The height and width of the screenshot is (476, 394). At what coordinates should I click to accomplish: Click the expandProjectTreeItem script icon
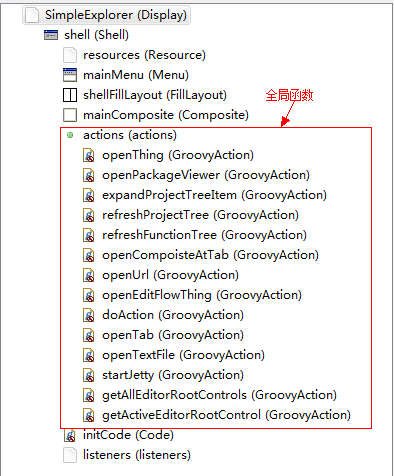89,195
